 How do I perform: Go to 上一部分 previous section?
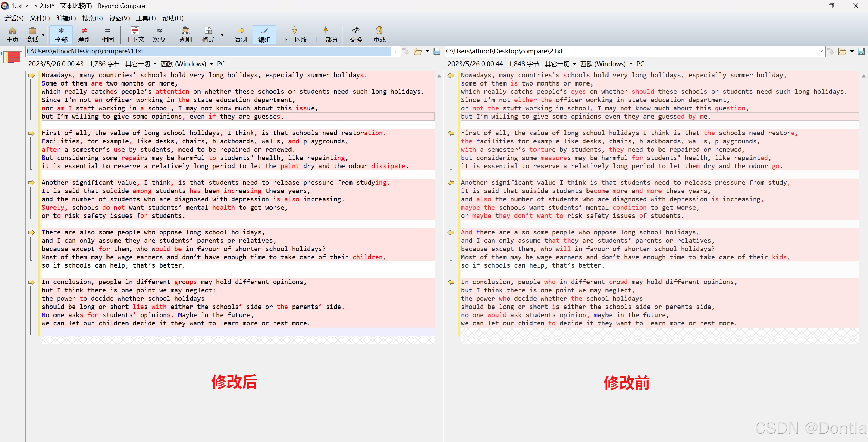325,34
